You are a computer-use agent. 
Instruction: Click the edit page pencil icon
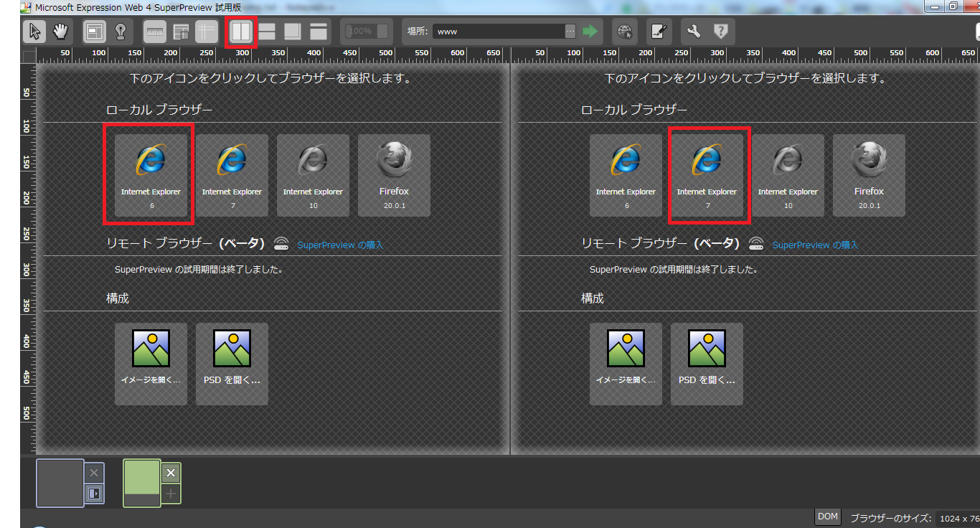click(659, 32)
